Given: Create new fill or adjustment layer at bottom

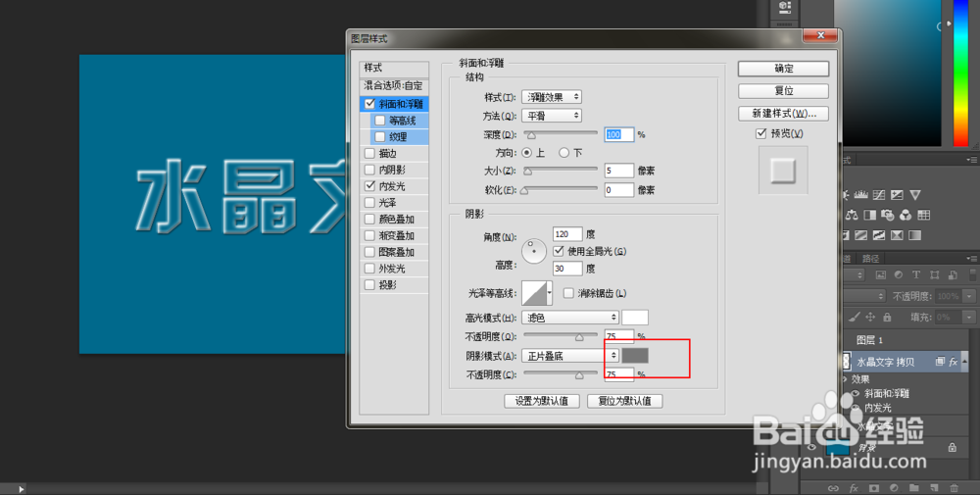Looking at the screenshot, I should click(894, 488).
